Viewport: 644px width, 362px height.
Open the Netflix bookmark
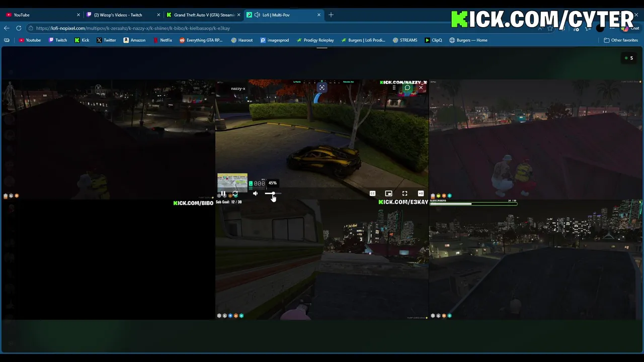tap(163, 40)
